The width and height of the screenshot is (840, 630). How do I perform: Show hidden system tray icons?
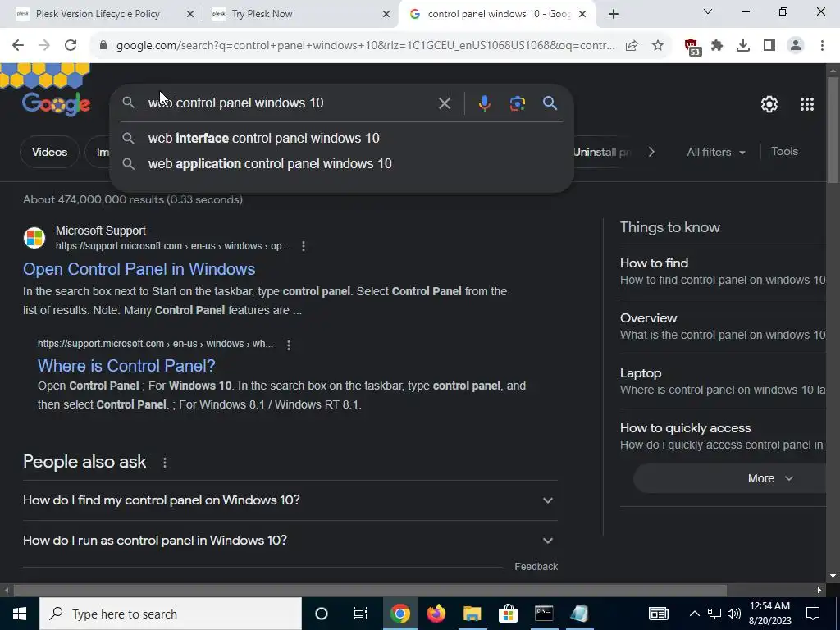[694, 614]
